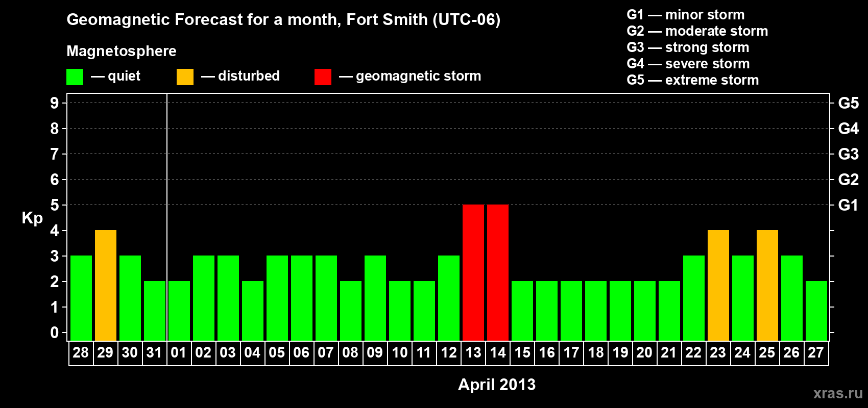868x408 pixels.
Task: Click the orange bar for April 23
Action: tap(718, 285)
